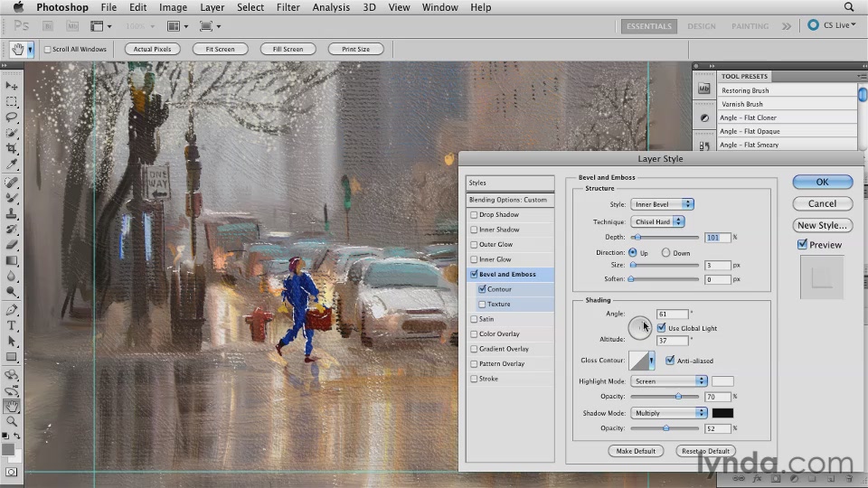Click the Actual Pixels button
The image size is (868, 488).
click(x=152, y=49)
